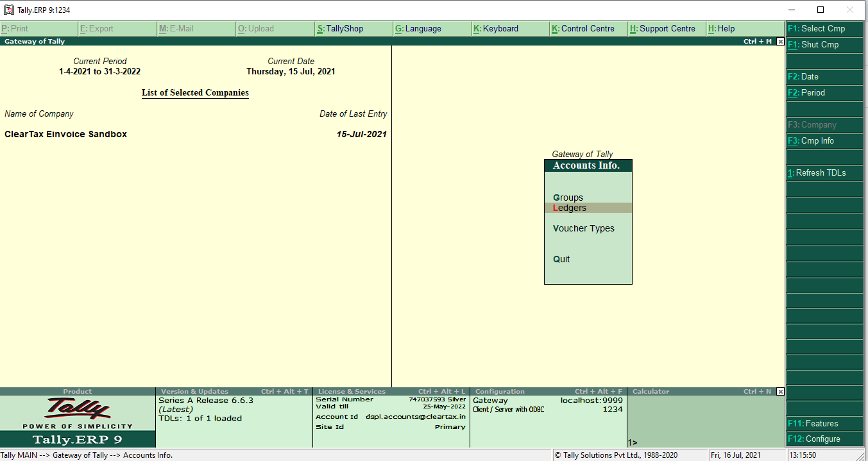Close the Gateway of Tally screen

[x=779, y=41]
